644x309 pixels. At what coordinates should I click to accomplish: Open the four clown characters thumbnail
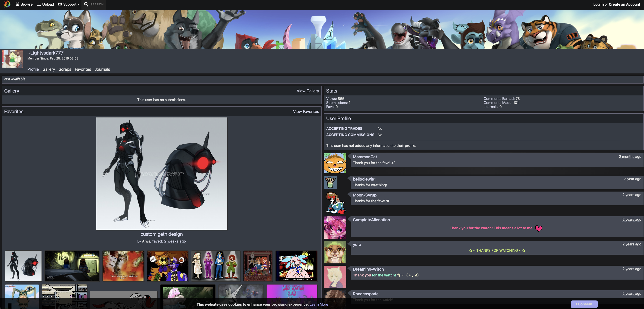pyautogui.click(x=216, y=266)
